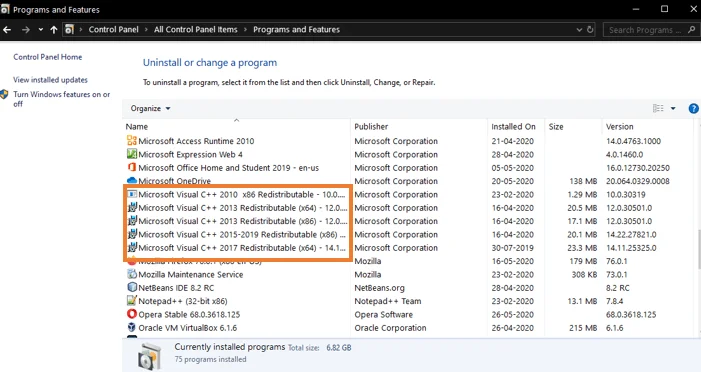This screenshot has width=701, height=372.
Task: Click the Mozilla Maintenance Service icon
Action: pos(132,274)
